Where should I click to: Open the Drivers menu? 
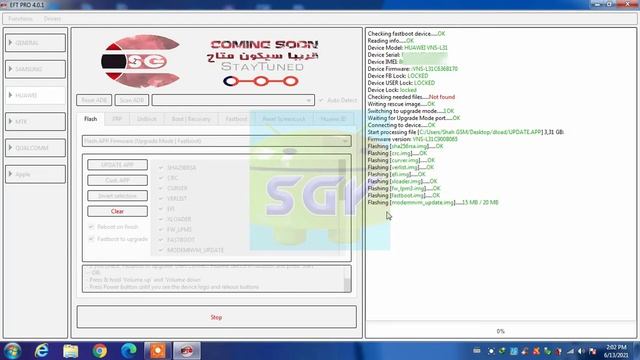52,19
